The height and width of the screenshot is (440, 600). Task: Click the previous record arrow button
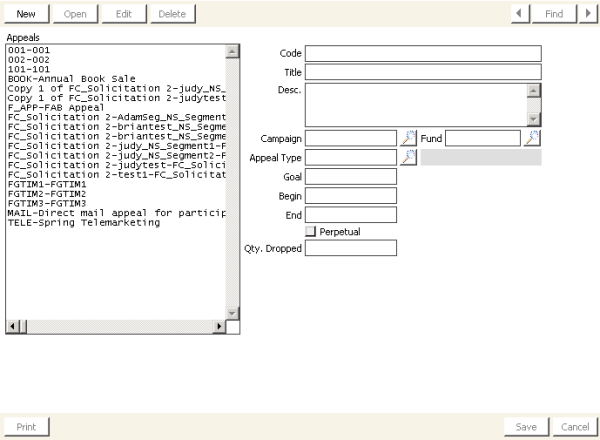point(520,14)
